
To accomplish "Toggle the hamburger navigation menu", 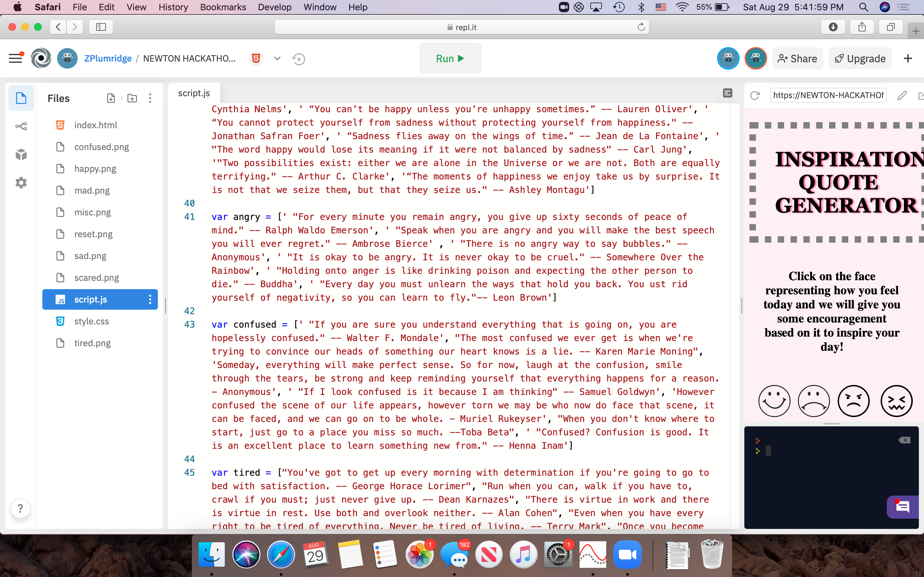I will click(x=16, y=58).
